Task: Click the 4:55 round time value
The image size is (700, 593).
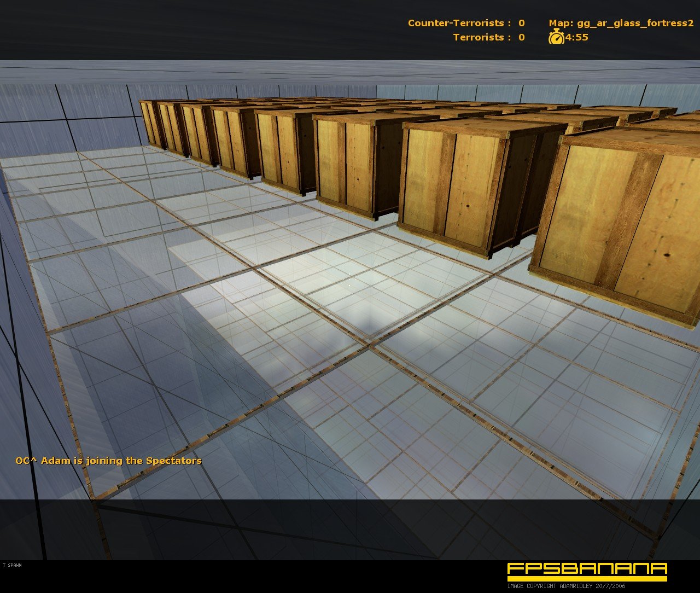Action: (x=577, y=37)
